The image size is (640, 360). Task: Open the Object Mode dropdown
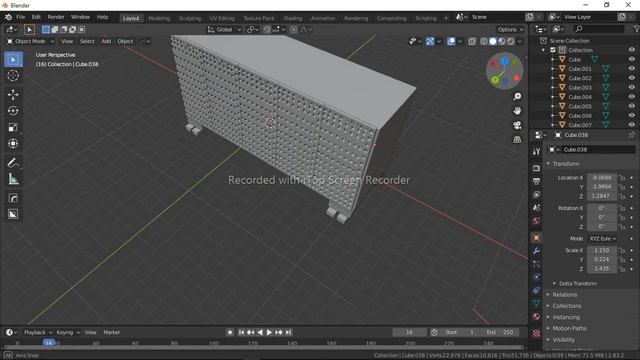pyautogui.click(x=31, y=41)
